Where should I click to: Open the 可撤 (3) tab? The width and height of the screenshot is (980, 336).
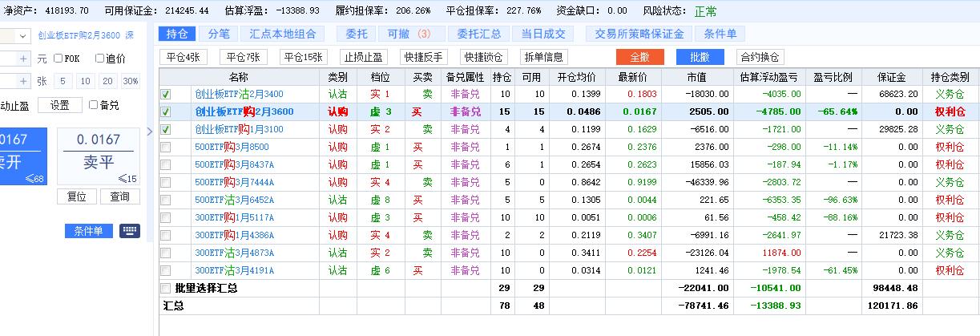click(409, 34)
